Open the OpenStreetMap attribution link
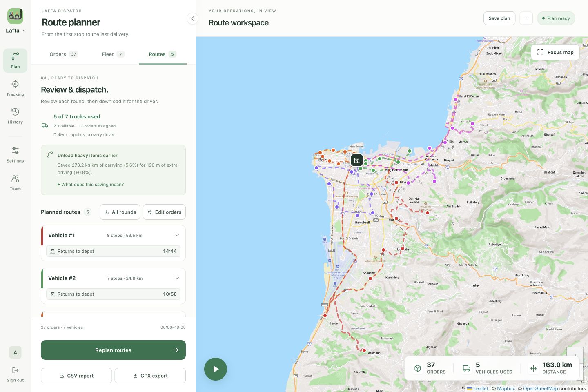588x392 pixels. coord(540,388)
